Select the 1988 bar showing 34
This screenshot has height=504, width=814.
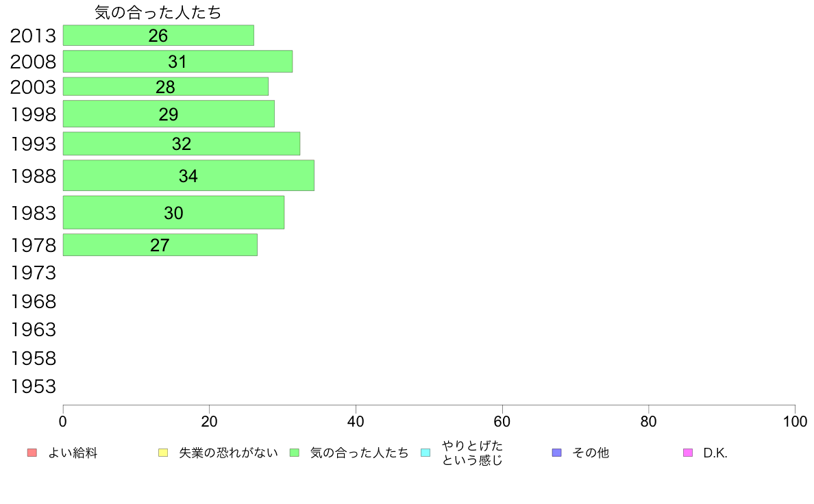coord(188,175)
